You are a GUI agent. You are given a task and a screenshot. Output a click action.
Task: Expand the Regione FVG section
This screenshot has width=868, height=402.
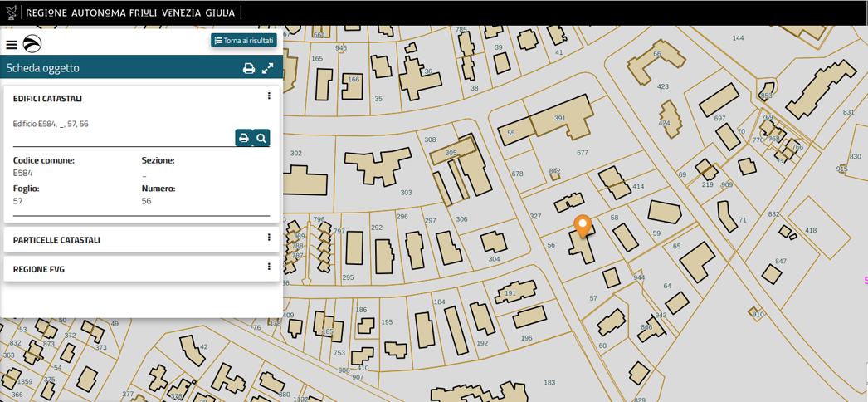pos(39,269)
